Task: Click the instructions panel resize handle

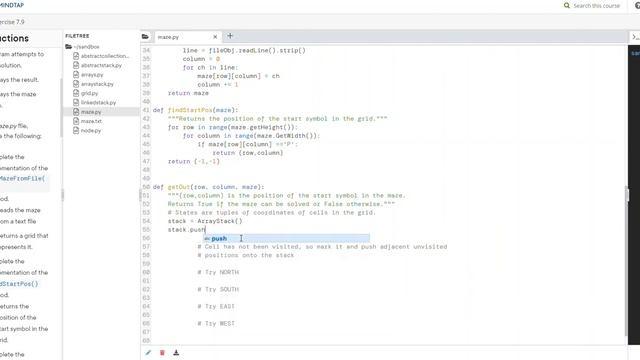Action: [62, 195]
